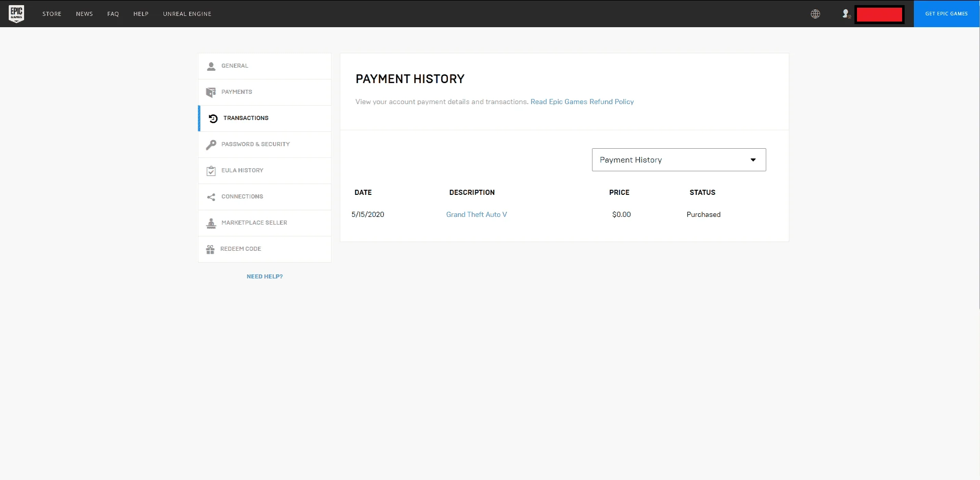This screenshot has width=980, height=480.
Task: Select the Payments sidebar tab
Action: coord(264,92)
